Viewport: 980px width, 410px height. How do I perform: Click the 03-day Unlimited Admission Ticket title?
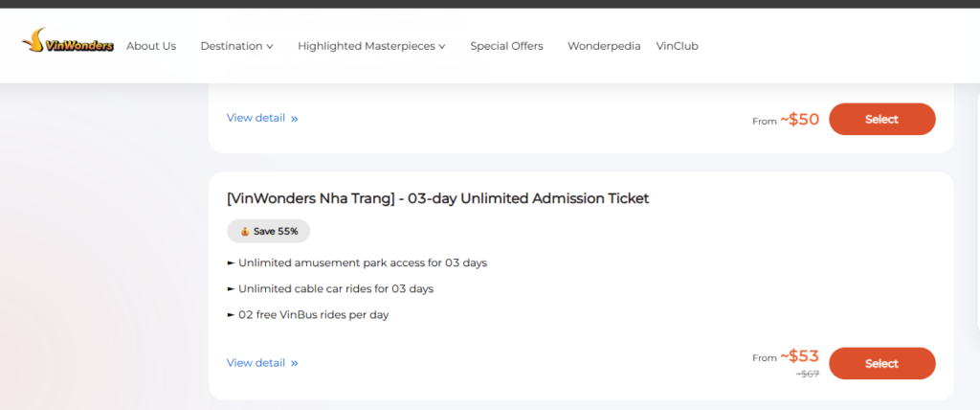(437, 198)
